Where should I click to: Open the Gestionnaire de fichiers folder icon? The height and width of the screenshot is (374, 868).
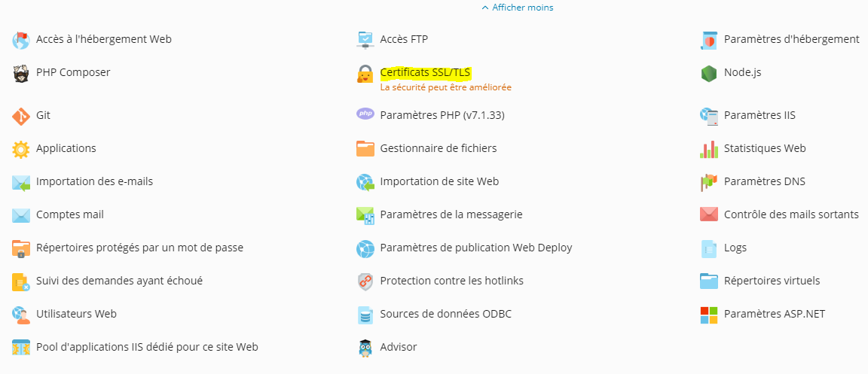(x=365, y=149)
